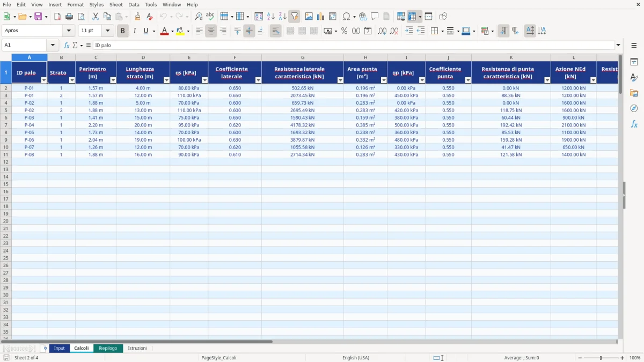Image resolution: width=644 pixels, height=362 pixels.
Task: Open font name dropdown list
Action: click(69, 31)
